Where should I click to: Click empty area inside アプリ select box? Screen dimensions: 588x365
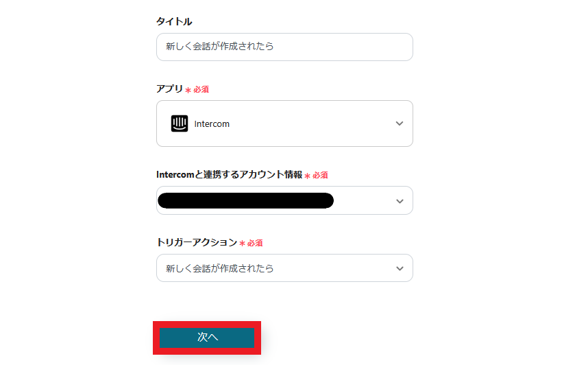click(308, 123)
